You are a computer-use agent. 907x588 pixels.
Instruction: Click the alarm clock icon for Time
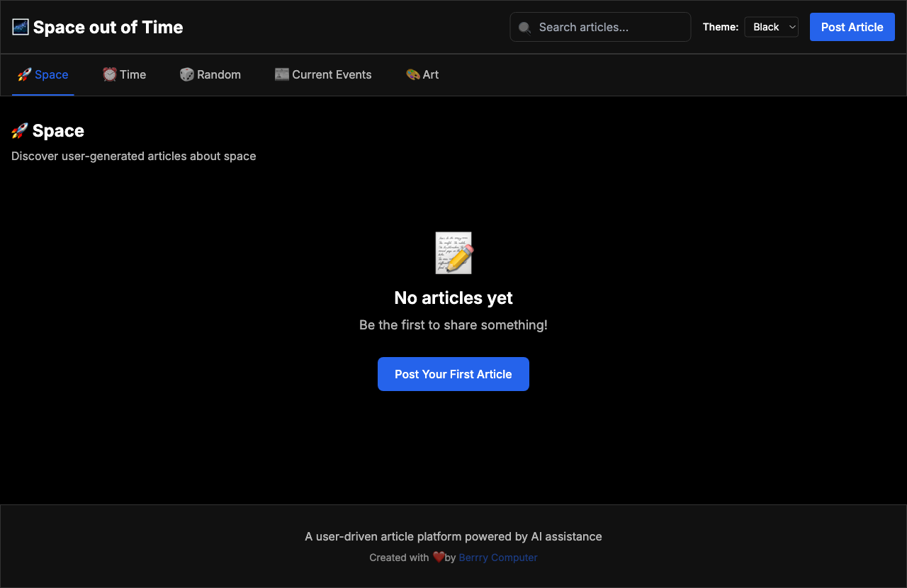[109, 74]
